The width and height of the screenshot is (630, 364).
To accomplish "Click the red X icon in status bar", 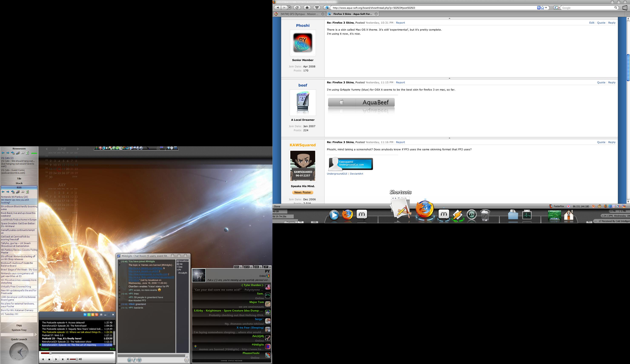I will click(568, 206).
